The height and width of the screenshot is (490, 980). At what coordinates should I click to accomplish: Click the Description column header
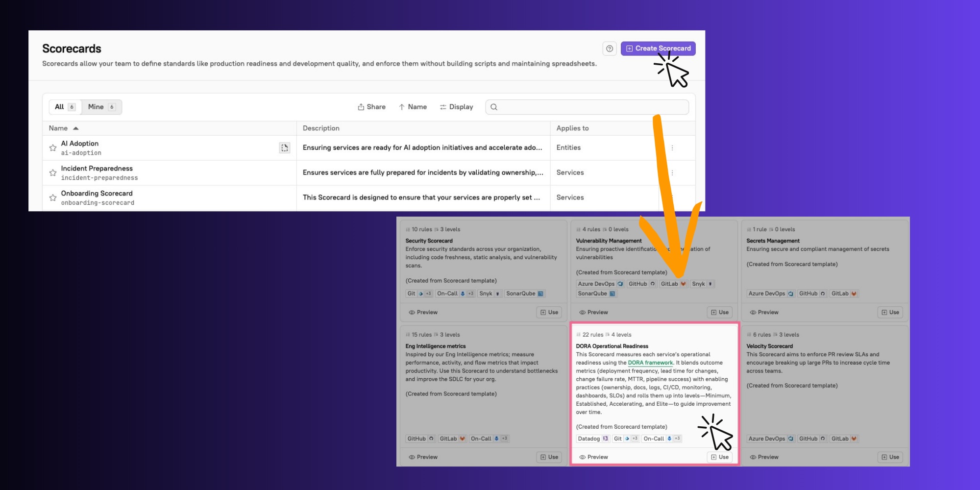click(321, 128)
